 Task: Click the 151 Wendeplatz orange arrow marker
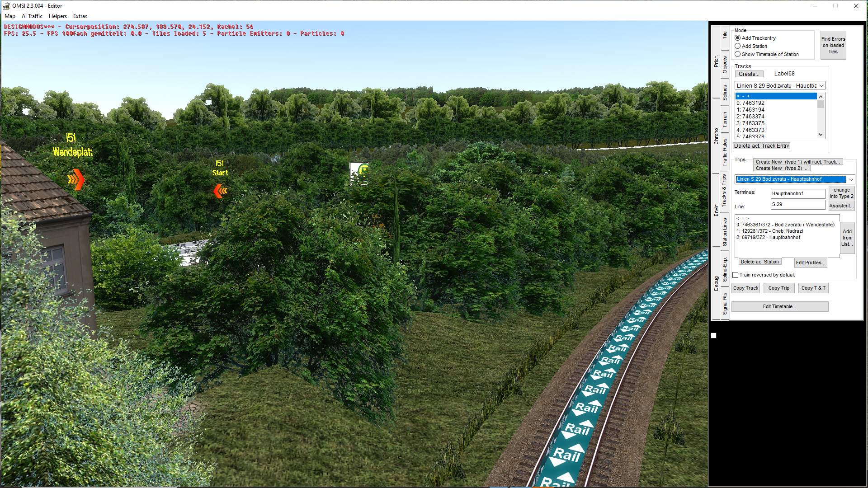(x=76, y=179)
